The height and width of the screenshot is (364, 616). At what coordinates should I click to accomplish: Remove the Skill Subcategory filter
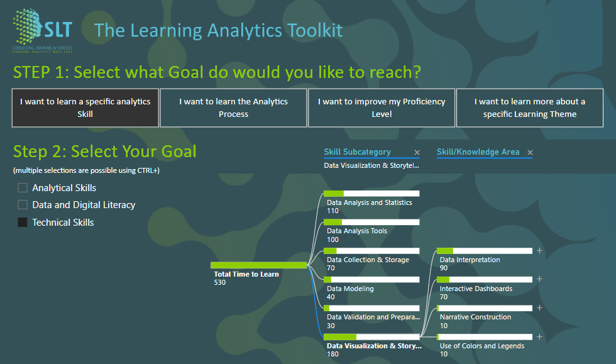coord(416,152)
